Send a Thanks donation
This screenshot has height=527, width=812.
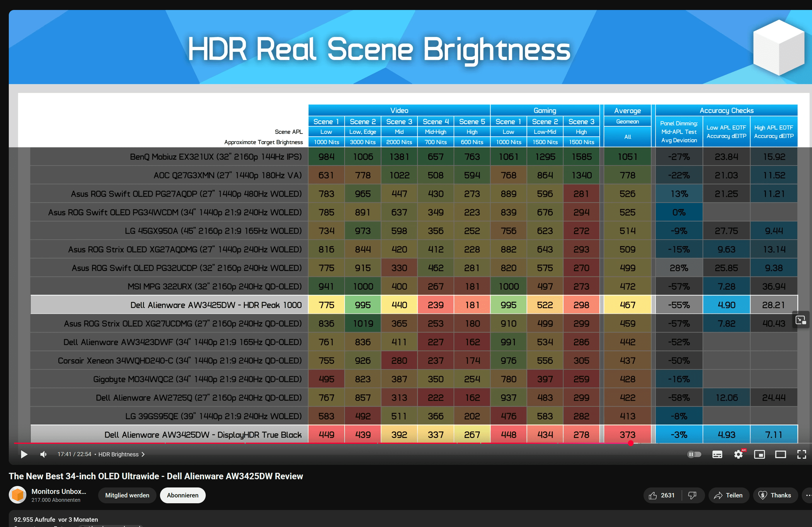[775, 495]
